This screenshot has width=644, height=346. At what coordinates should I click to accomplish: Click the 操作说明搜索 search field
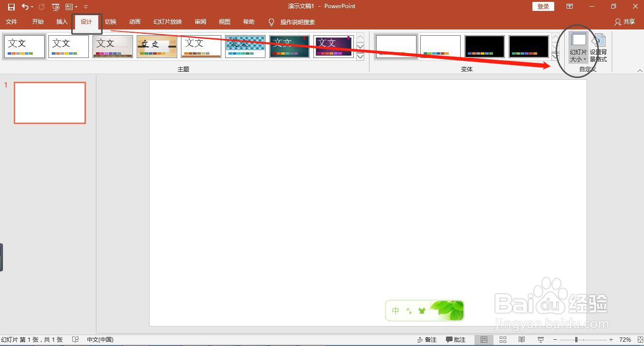coord(298,22)
